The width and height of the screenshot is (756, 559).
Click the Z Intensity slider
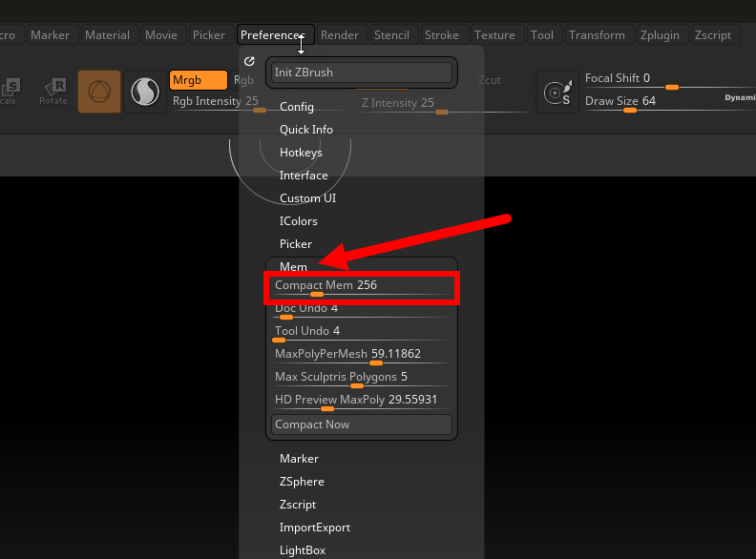point(444,106)
